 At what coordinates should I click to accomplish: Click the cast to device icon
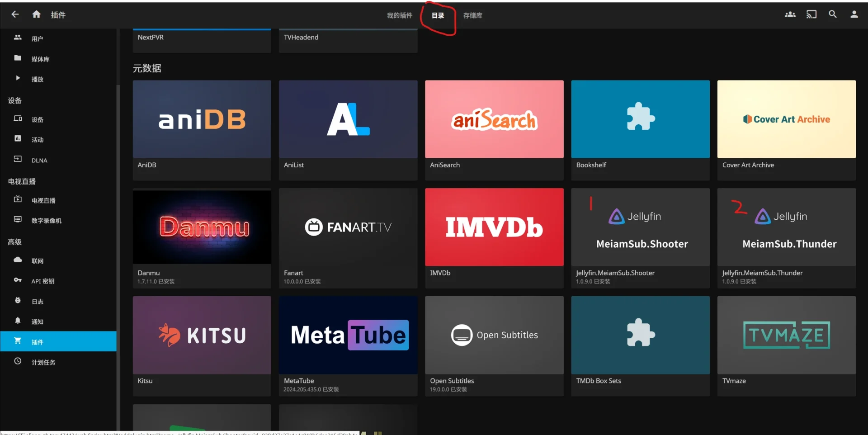tap(811, 14)
